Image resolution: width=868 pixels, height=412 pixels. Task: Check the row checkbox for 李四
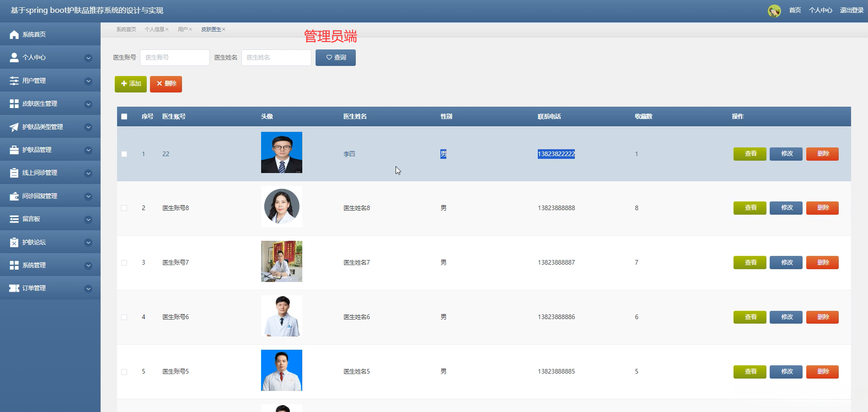tap(124, 154)
